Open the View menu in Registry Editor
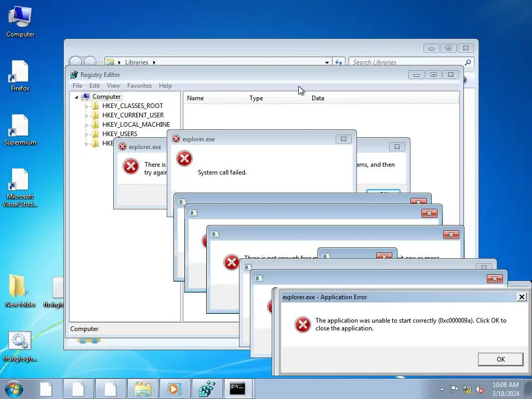The image size is (532, 399). tap(113, 86)
